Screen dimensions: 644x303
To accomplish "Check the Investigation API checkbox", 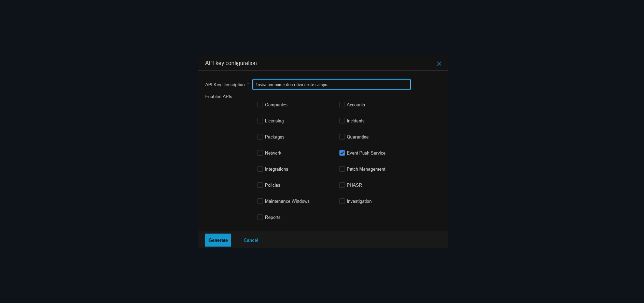I will (x=342, y=201).
